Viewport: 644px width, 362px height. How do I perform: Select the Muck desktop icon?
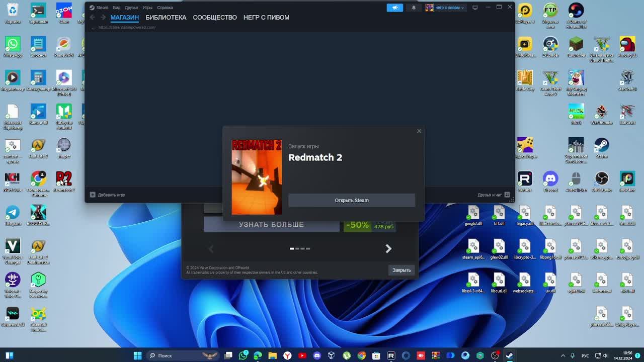coord(576,115)
